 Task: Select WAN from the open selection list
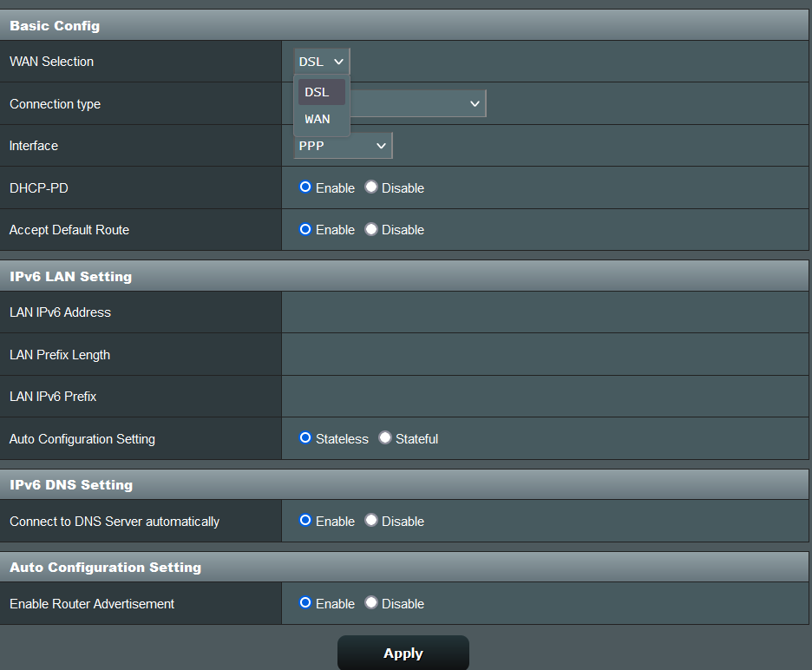(318, 119)
